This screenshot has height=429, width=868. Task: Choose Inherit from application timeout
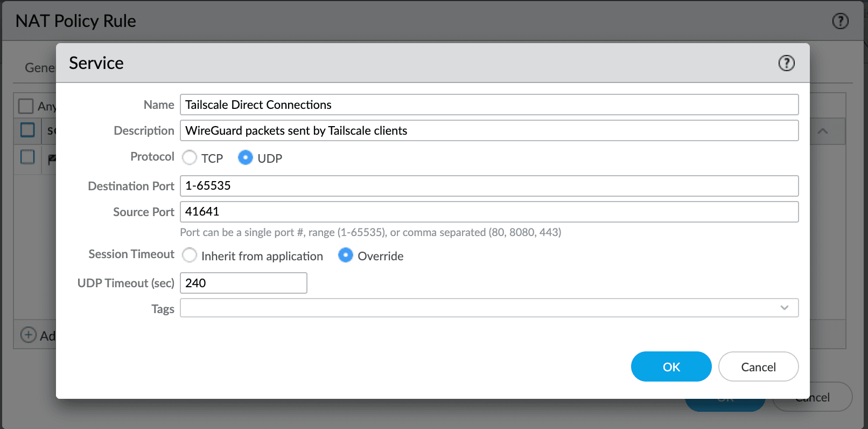[x=190, y=255]
